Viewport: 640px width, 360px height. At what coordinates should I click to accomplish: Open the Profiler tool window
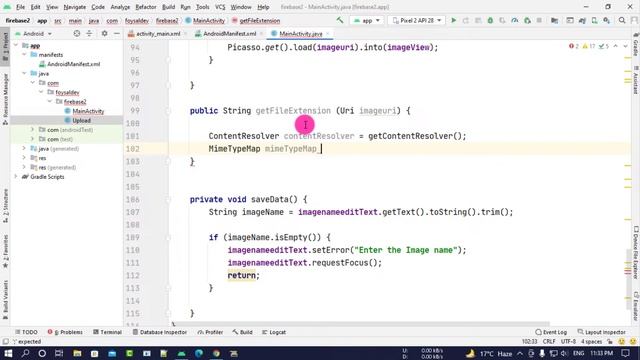210,332
